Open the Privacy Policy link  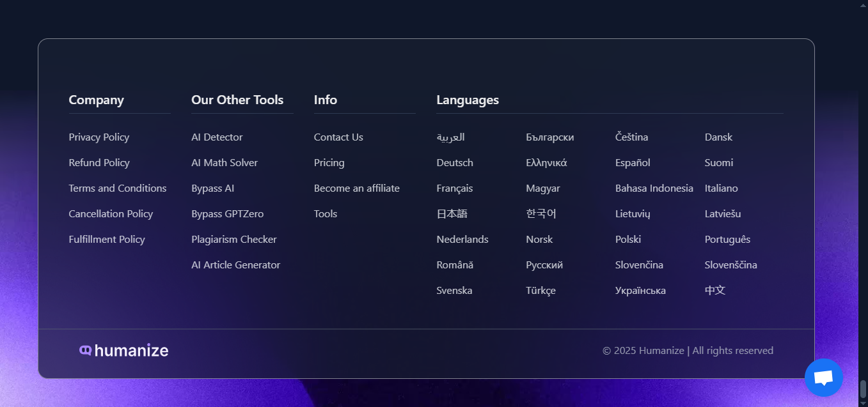(99, 137)
